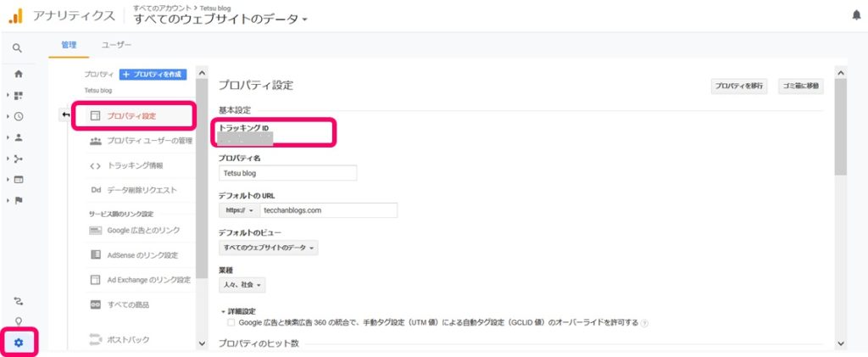
Task: Click the notification bell icon
Action: coord(854,15)
